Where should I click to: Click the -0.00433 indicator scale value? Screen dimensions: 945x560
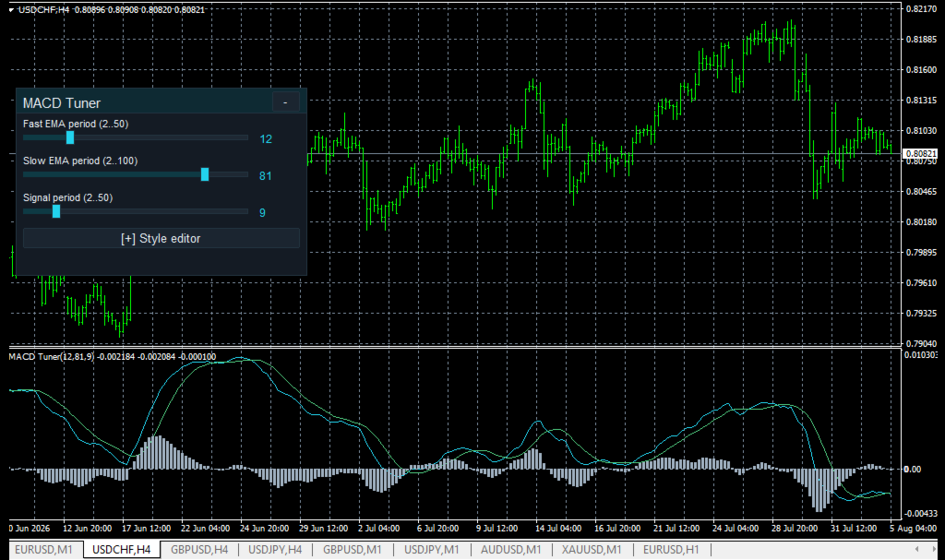[x=920, y=514]
